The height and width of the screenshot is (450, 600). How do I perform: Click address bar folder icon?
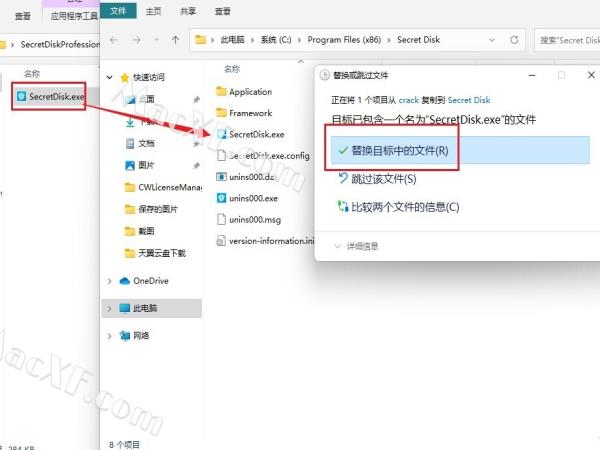(201, 39)
